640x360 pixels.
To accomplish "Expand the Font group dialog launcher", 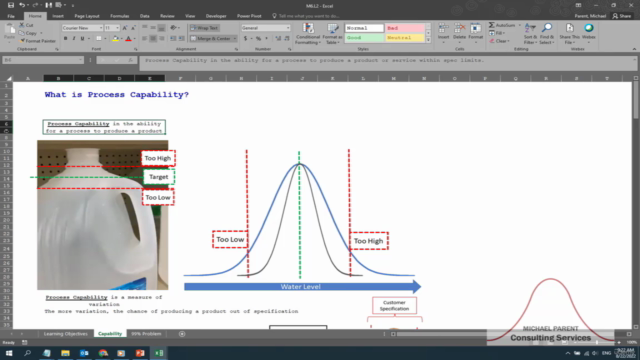I will coord(136,49).
